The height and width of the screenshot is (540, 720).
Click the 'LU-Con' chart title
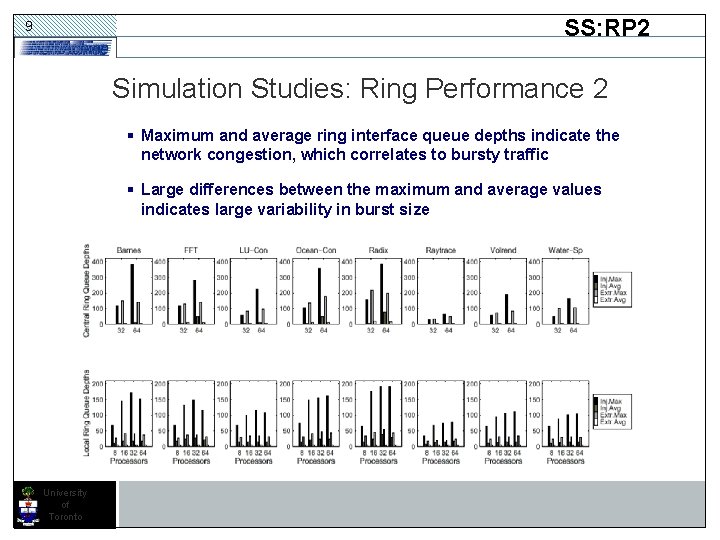point(253,250)
